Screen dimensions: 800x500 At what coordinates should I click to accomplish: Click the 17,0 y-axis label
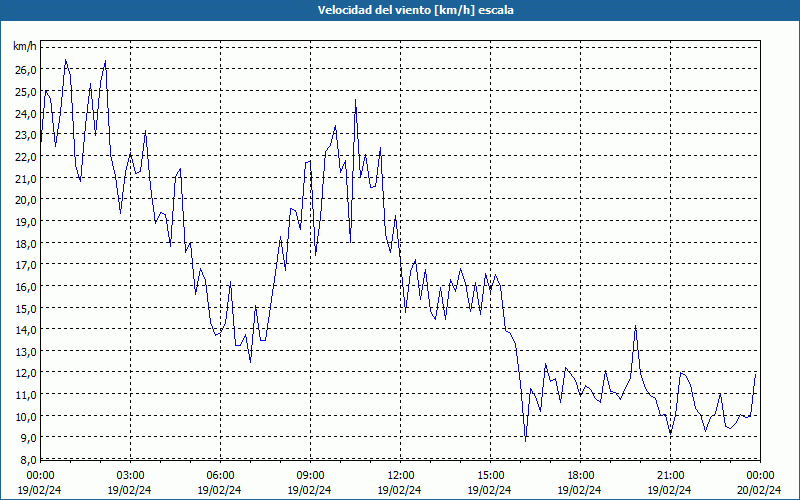(26, 265)
